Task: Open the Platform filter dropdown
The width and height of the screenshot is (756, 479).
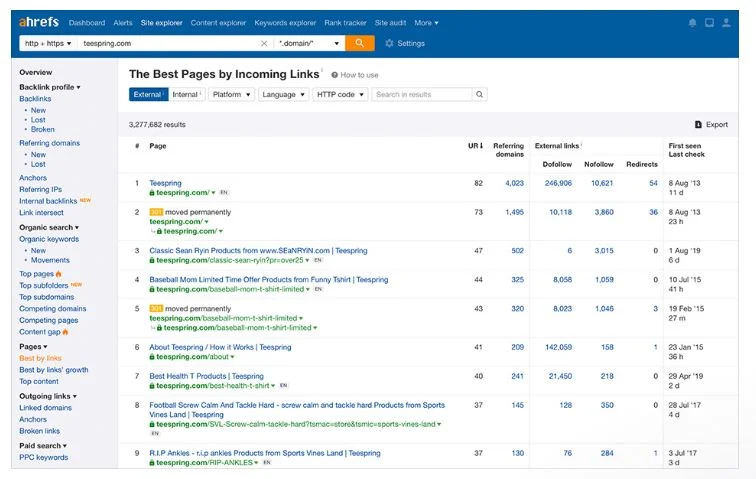Action: [x=231, y=95]
